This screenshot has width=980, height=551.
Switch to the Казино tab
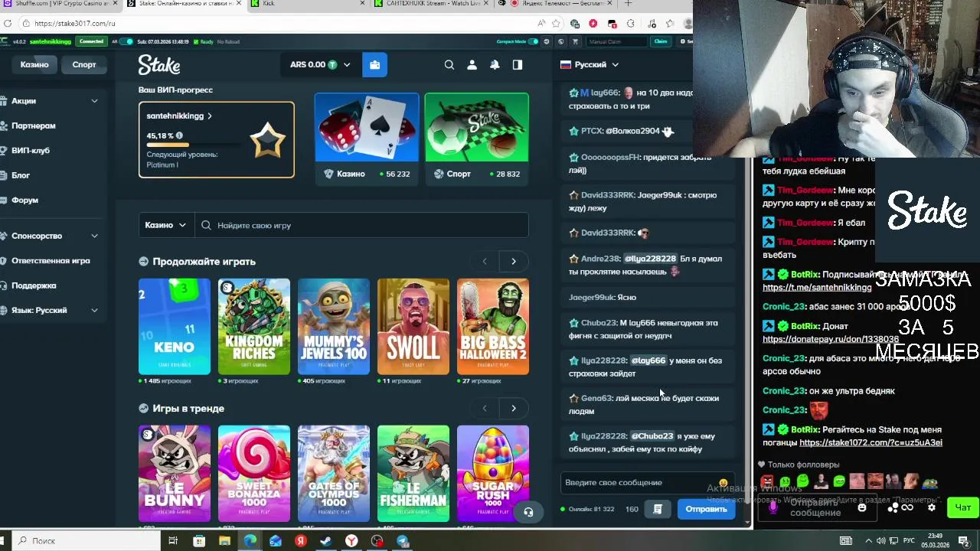(x=34, y=65)
